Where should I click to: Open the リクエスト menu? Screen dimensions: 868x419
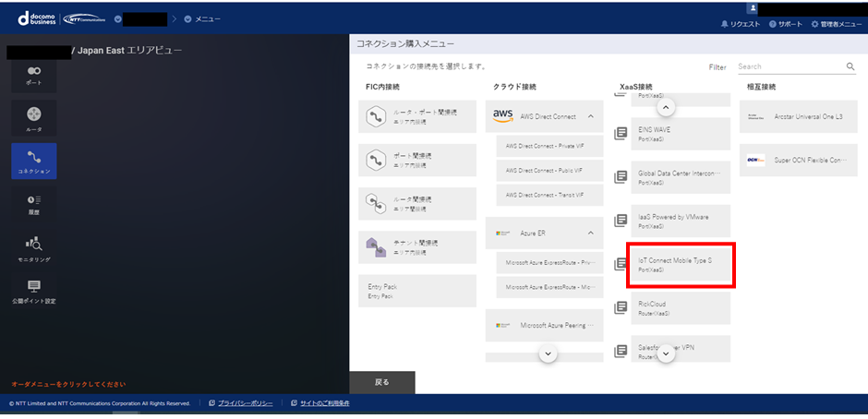click(741, 24)
